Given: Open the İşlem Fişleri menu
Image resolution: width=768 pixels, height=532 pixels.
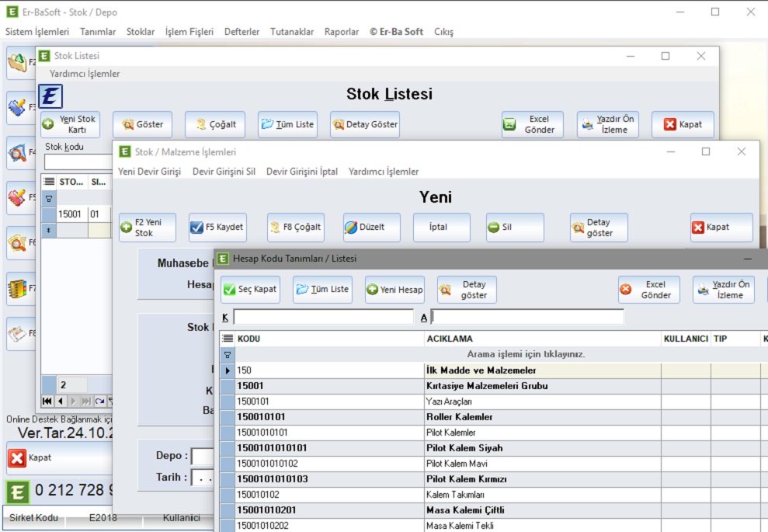Looking at the screenshot, I should (x=189, y=32).
